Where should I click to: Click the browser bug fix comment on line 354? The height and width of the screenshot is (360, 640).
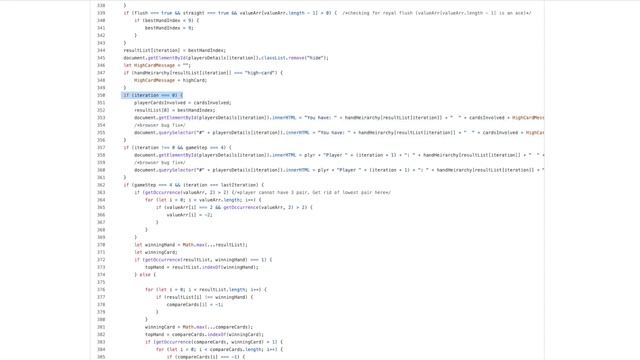click(x=160, y=125)
